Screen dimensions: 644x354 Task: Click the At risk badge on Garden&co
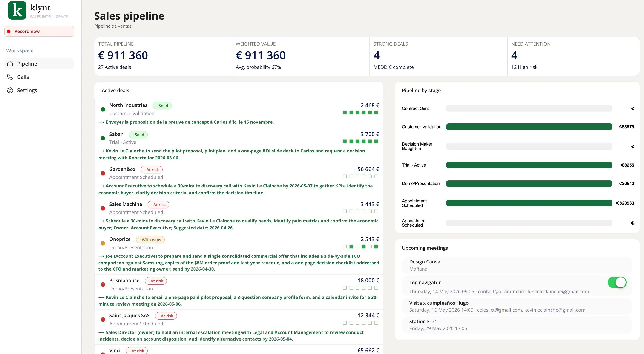(x=152, y=170)
